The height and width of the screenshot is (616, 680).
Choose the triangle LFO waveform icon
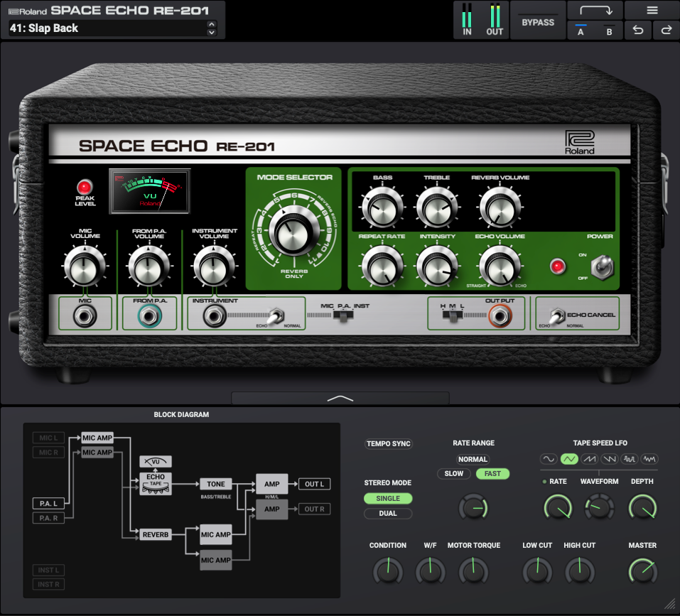(568, 459)
